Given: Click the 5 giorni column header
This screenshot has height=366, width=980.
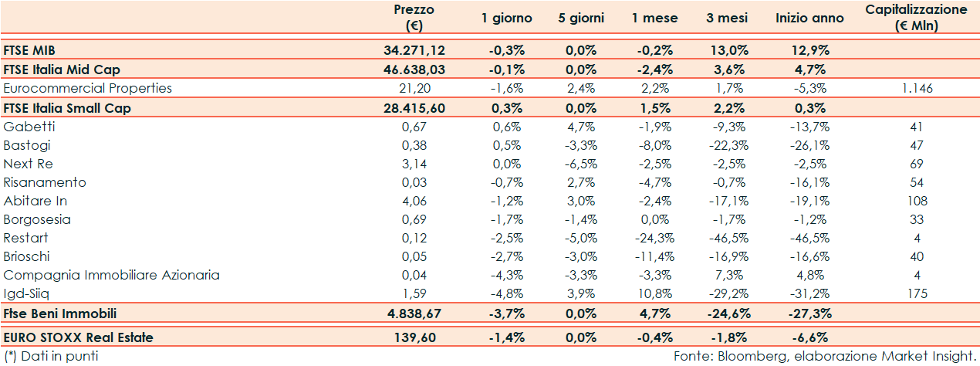Looking at the screenshot, I should (x=581, y=18).
